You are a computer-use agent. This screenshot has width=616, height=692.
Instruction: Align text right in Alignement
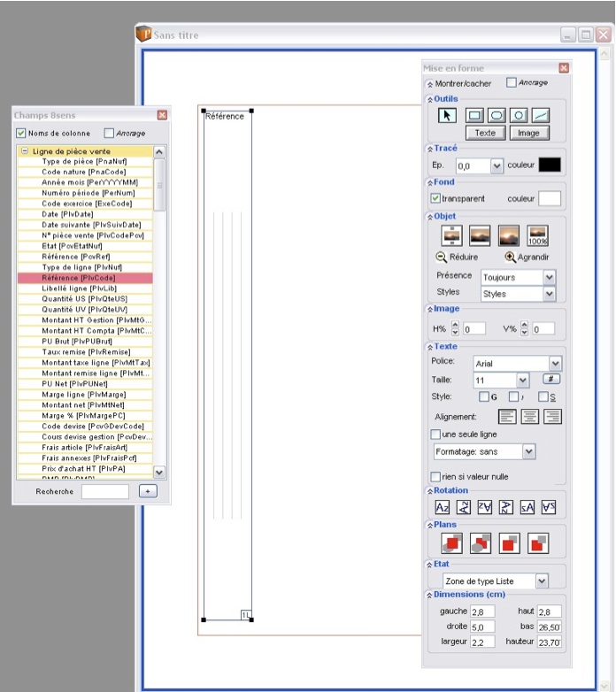pos(552,416)
